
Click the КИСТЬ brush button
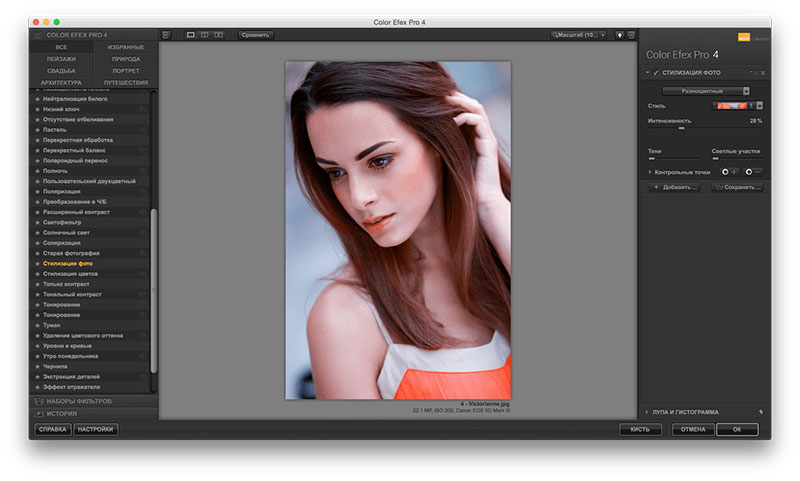pyautogui.click(x=640, y=429)
